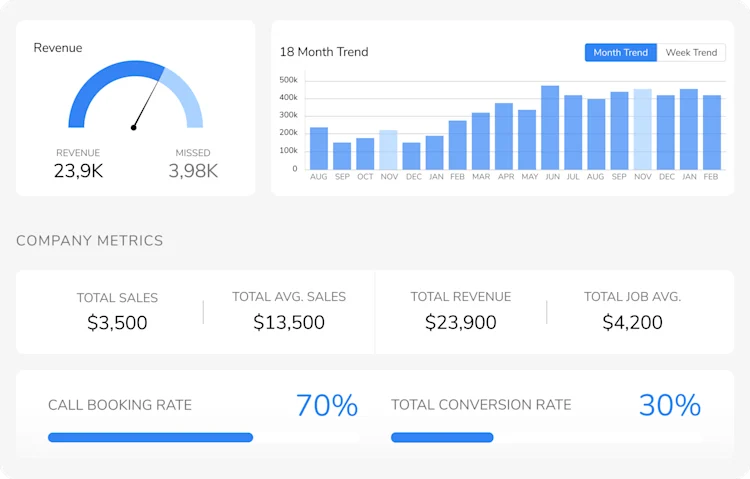The height and width of the screenshot is (479, 750).
Task: Click the Total Conversion Rate progress bar
Action: (546, 437)
